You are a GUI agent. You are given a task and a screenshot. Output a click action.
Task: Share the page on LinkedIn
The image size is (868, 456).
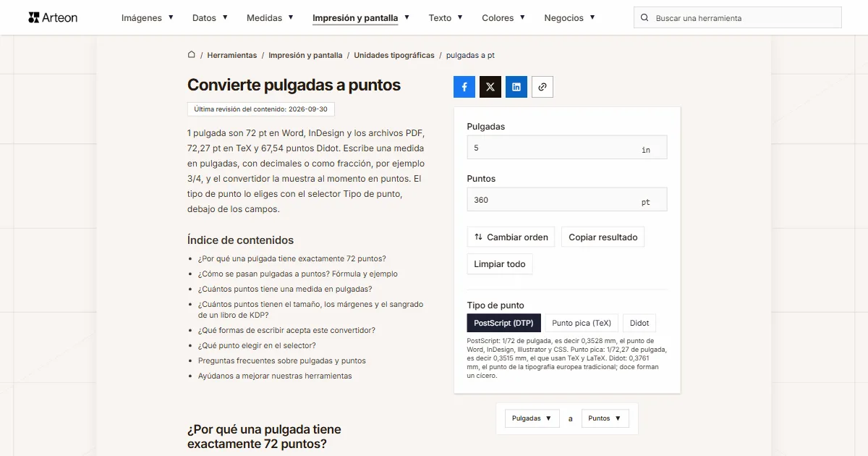(x=516, y=87)
